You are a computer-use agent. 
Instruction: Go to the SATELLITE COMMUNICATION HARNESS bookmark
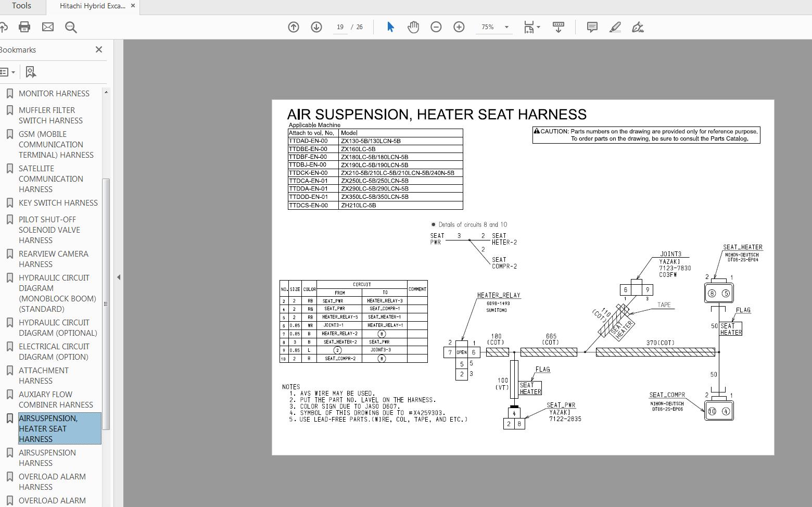[50, 179]
